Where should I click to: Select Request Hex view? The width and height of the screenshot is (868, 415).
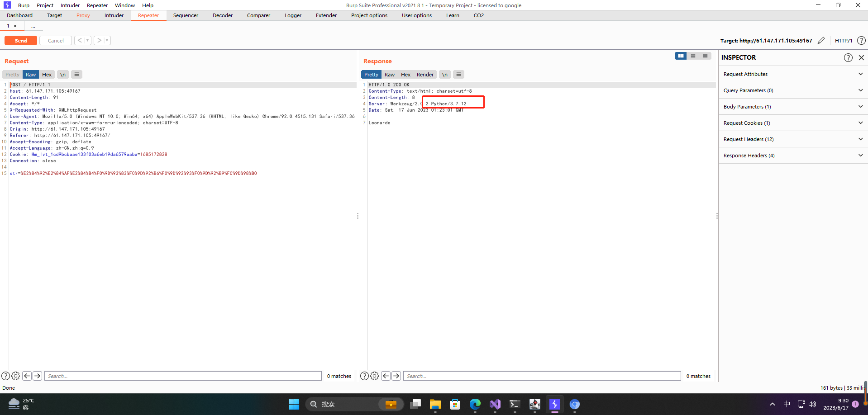pos(47,75)
